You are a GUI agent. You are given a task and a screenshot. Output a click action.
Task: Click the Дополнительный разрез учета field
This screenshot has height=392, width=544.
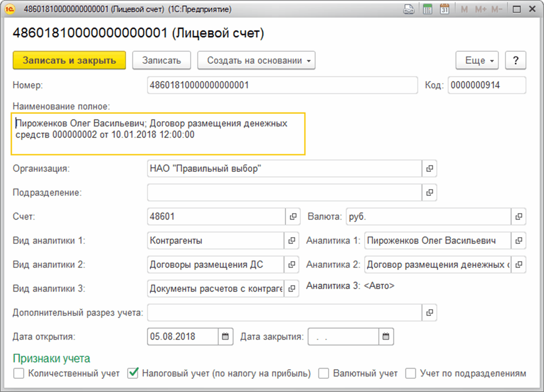tap(285, 313)
